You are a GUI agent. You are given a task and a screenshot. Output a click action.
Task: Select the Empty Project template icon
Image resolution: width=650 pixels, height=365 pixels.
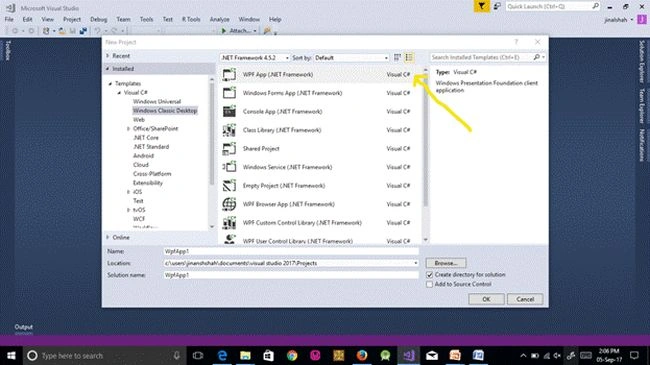pyautogui.click(x=229, y=186)
